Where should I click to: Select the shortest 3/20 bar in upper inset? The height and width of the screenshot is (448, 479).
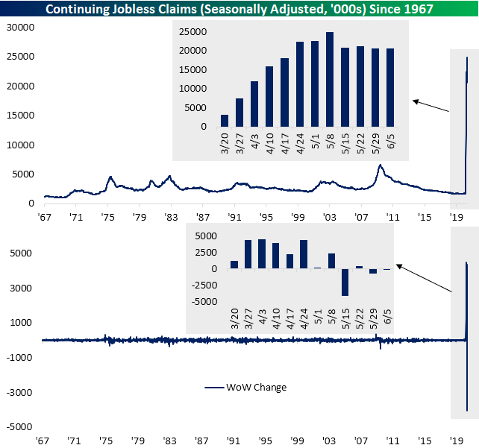click(225, 120)
